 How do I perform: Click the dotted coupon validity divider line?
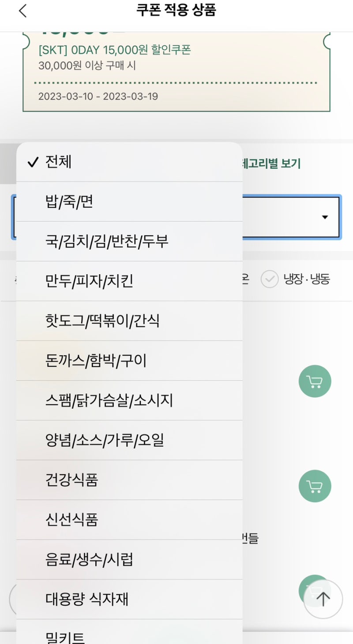(176, 83)
